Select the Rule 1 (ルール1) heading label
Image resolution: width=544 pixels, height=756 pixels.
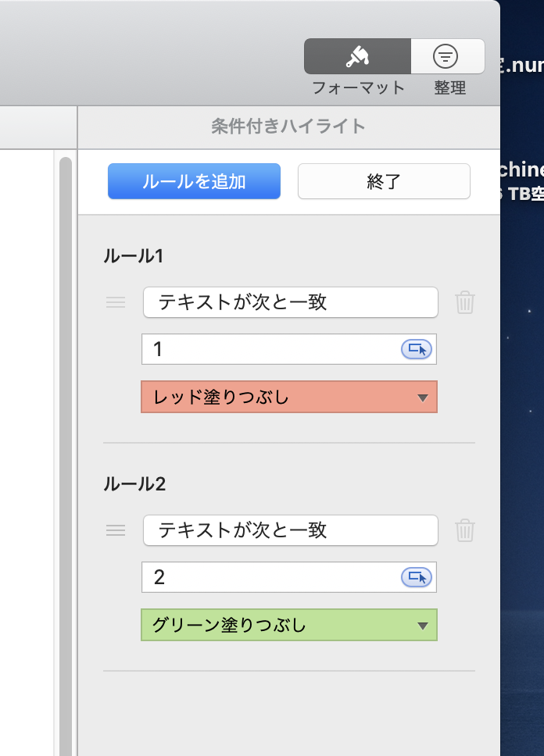pyautogui.click(x=133, y=255)
